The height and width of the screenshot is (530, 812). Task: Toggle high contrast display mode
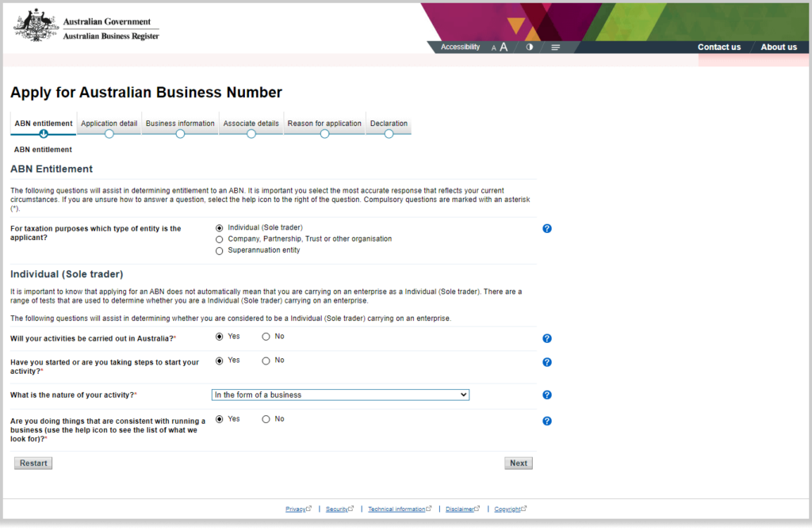529,47
